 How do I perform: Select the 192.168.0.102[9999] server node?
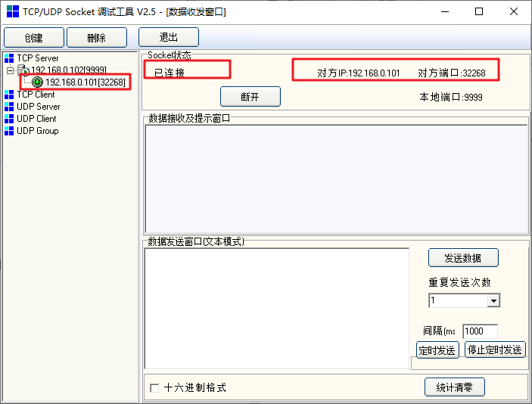tap(69, 70)
